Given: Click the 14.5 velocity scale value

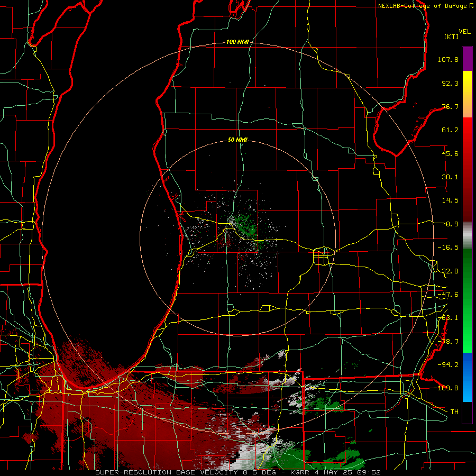Looking at the screenshot, I should point(450,200).
